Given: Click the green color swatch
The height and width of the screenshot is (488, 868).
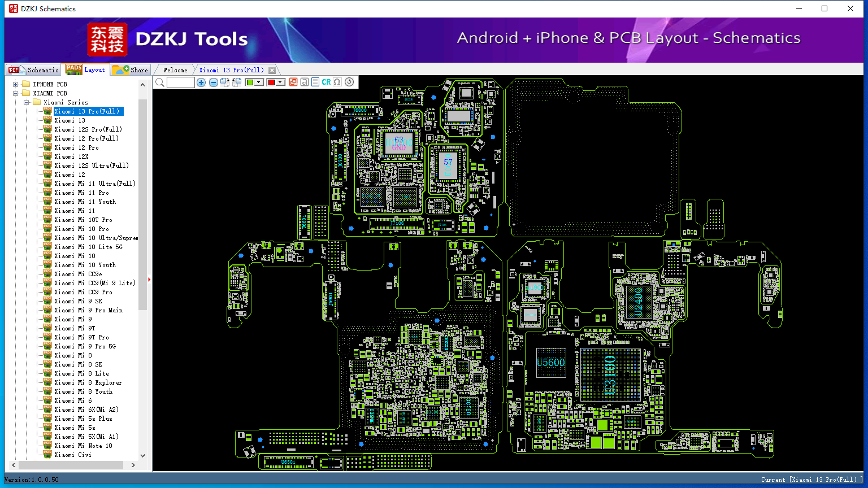Looking at the screenshot, I should [250, 82].
